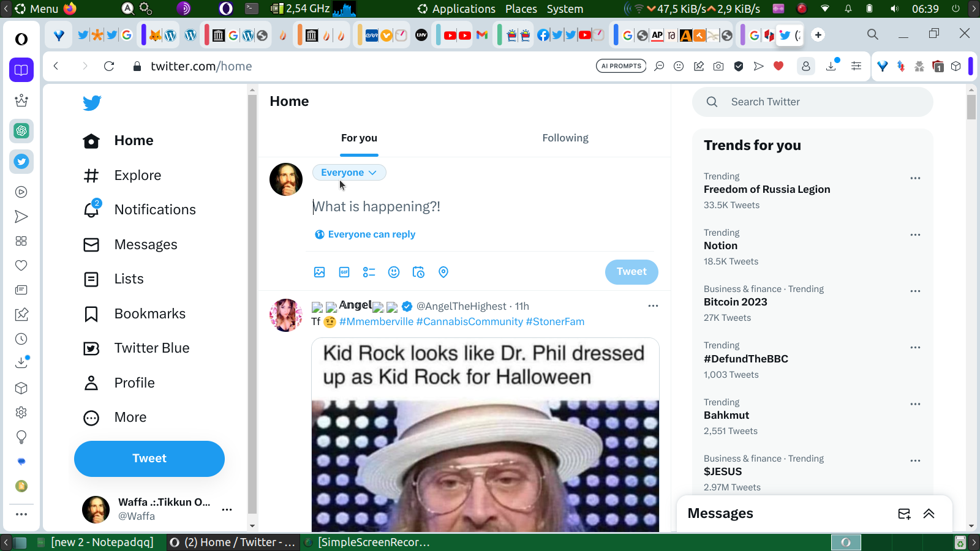
Task: Take a snapshot with the camera icon
Action: (718, 66)
